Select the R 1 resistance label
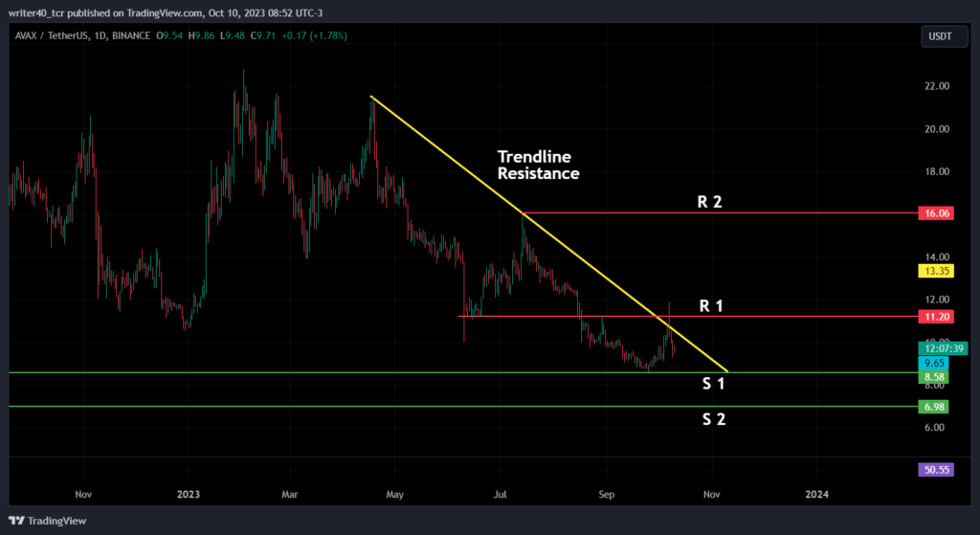Screen dimensions: 980x535 [x=711, y=305]
